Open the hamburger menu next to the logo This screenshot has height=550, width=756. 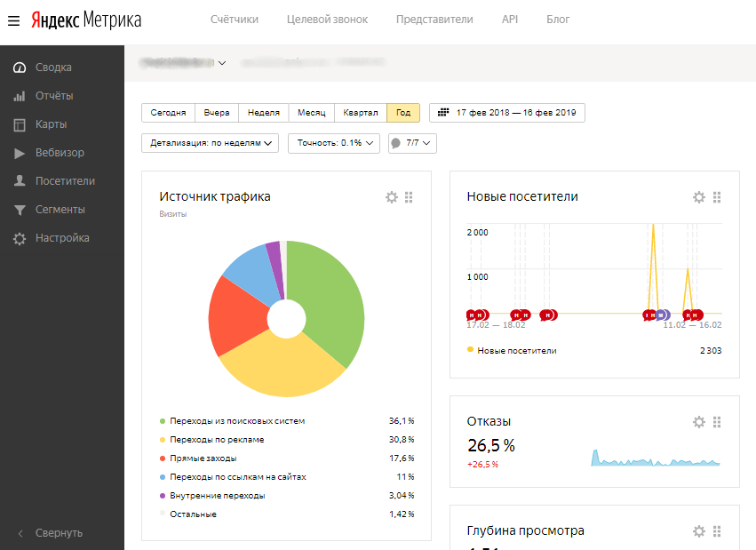point(13,20)
